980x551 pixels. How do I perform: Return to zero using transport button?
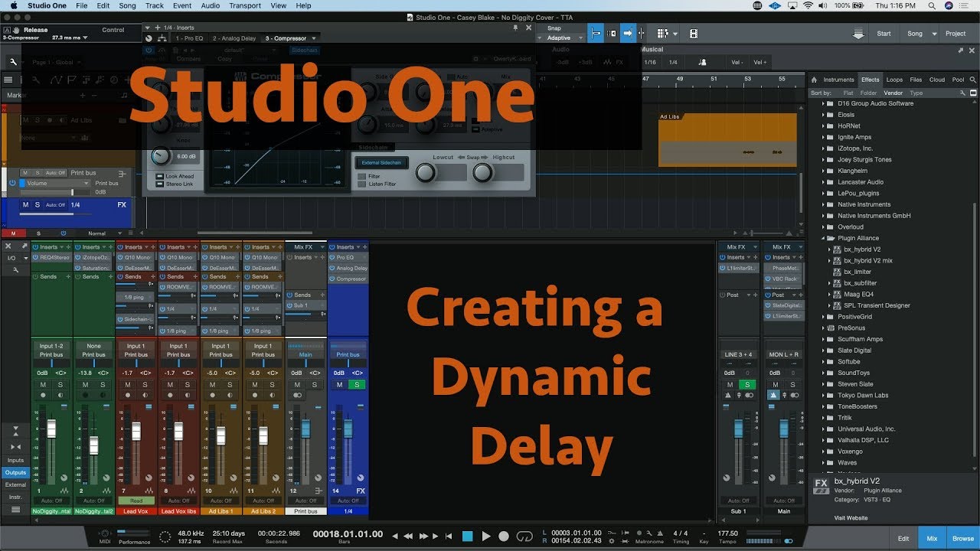point(449,536)
